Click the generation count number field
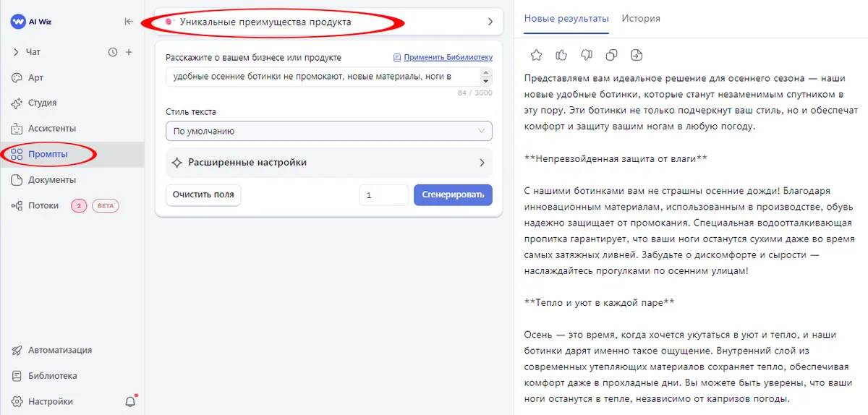 [x=384, y=195]
